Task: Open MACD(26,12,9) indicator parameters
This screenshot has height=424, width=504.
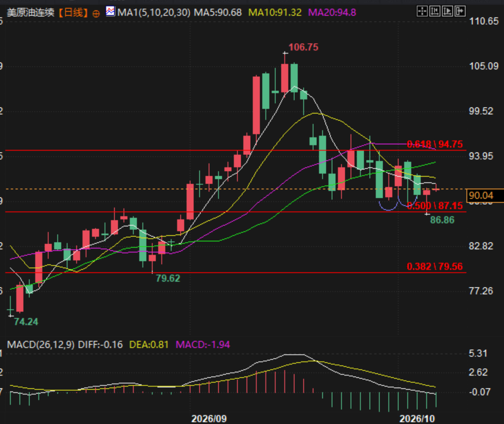Action: pos(41,345)
